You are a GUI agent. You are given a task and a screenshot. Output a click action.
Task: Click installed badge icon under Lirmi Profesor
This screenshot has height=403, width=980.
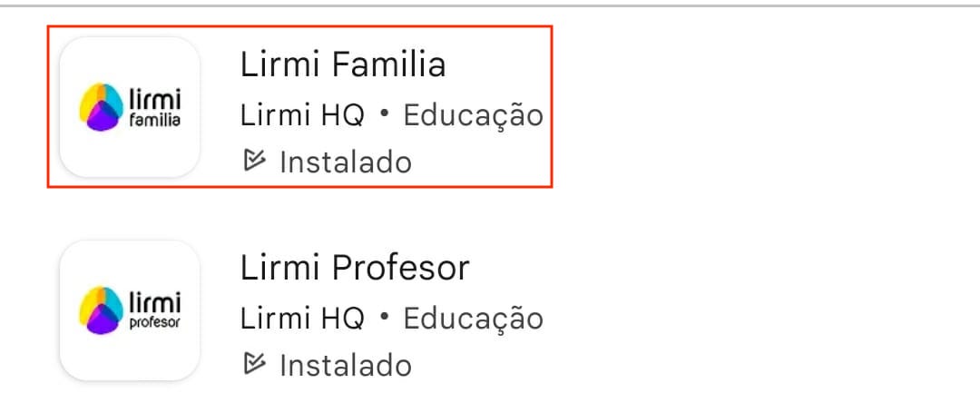[256, 365]
